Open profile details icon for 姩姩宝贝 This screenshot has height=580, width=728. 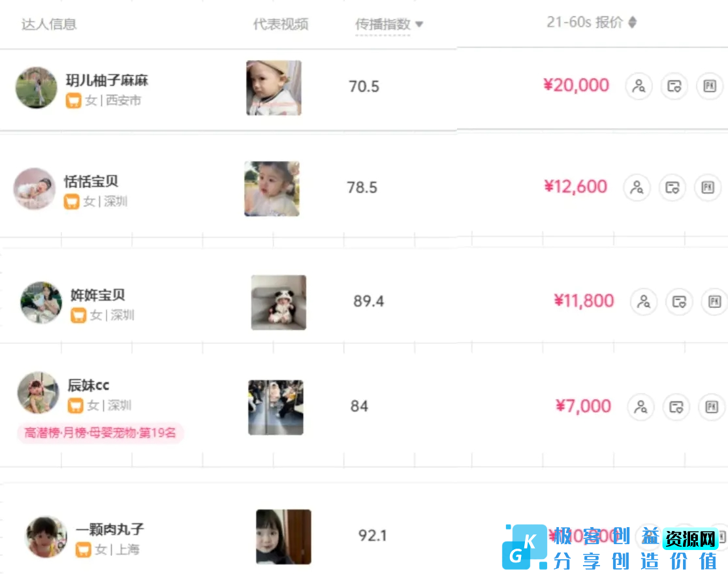[x=644, y=301]
